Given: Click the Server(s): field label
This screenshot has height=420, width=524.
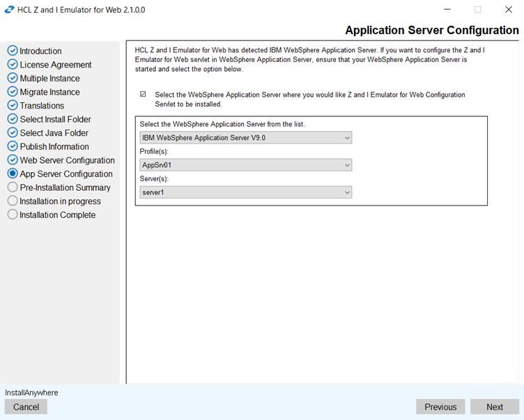Looking at the screenshot, I should [x=154, y=179].
